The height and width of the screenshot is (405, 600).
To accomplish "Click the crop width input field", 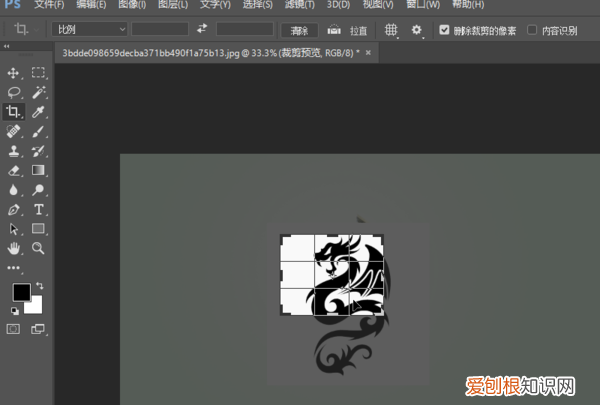I will coord(160,29).
